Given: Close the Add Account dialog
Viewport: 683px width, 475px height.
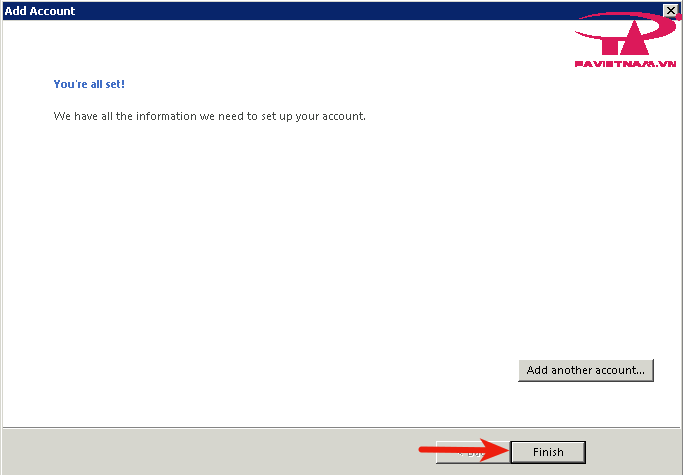Looking at the screenshot, I should click(x=671, y=11).
